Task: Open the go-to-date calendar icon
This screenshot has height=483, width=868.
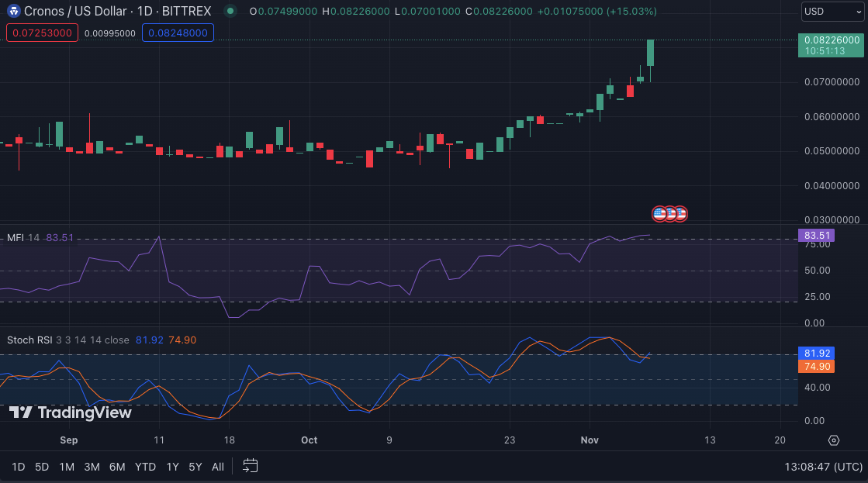Action: click(251, 466)
